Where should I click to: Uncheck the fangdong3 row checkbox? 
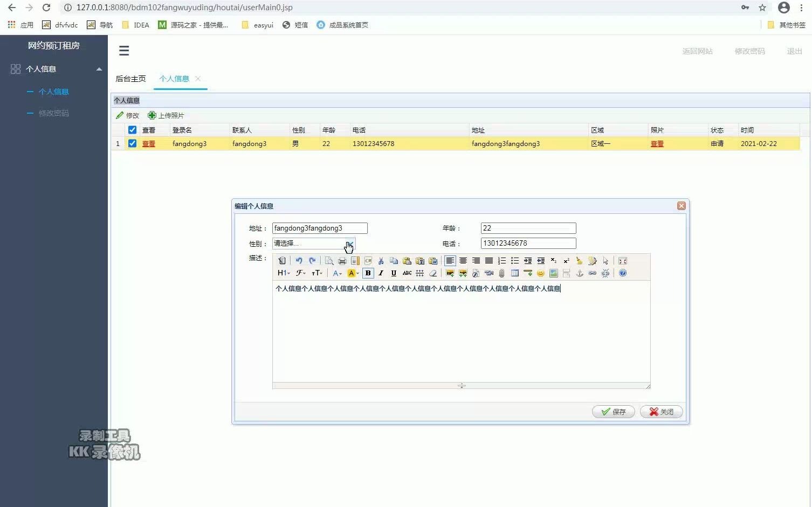coord(132,143)
